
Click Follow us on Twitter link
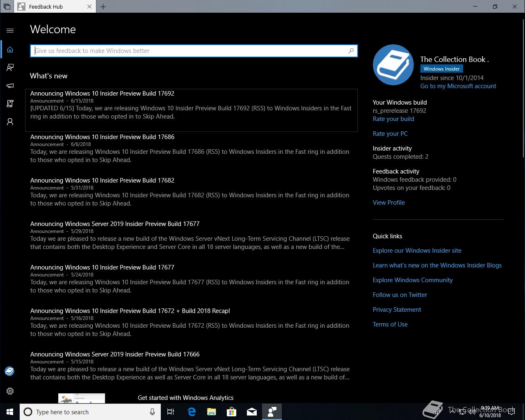(400, 295)
